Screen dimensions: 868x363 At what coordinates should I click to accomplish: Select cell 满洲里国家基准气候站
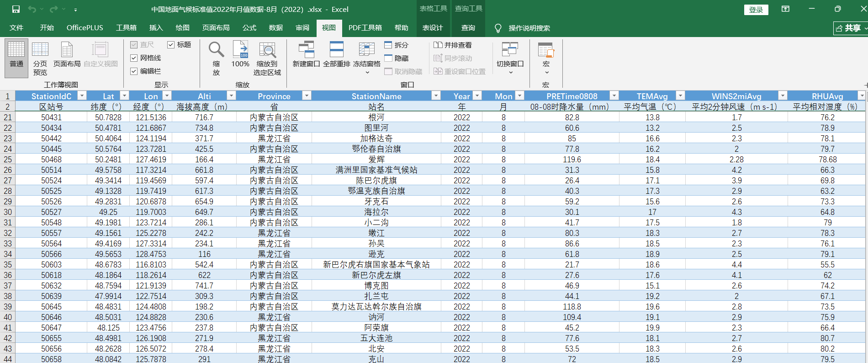pyautogui.click(x=376, y=170)
